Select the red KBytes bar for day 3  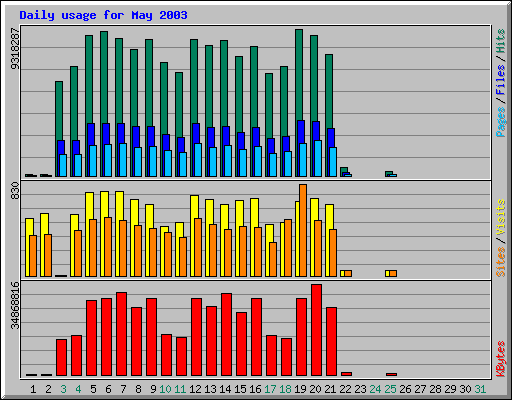tap(62, 357)
